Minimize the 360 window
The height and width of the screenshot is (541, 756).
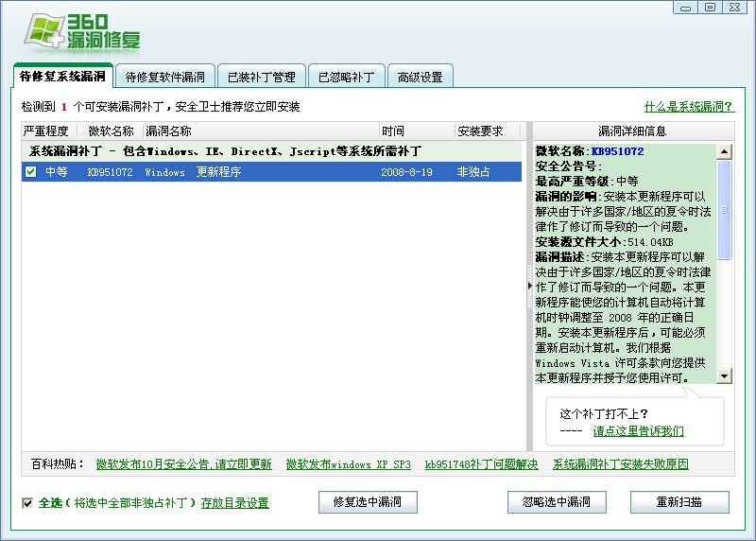686,8
